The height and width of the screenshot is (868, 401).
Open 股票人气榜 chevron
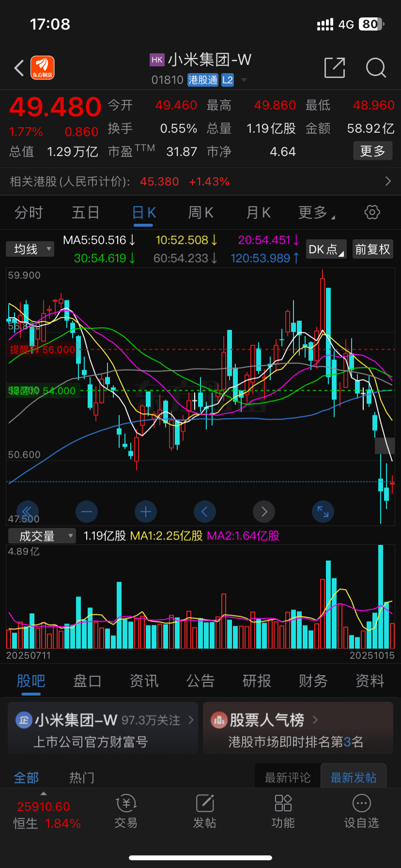pos(315,720)
